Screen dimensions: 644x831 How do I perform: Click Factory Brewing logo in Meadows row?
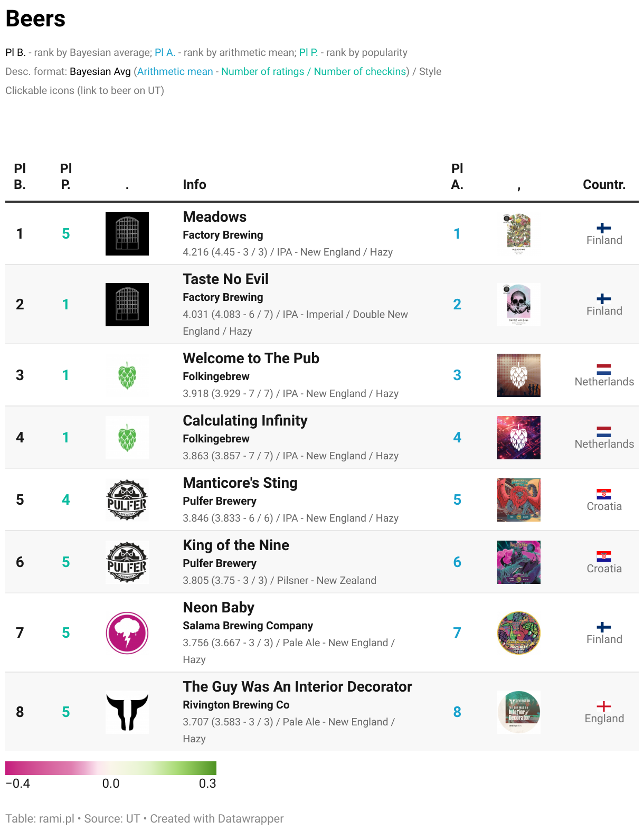coord(127,234)
